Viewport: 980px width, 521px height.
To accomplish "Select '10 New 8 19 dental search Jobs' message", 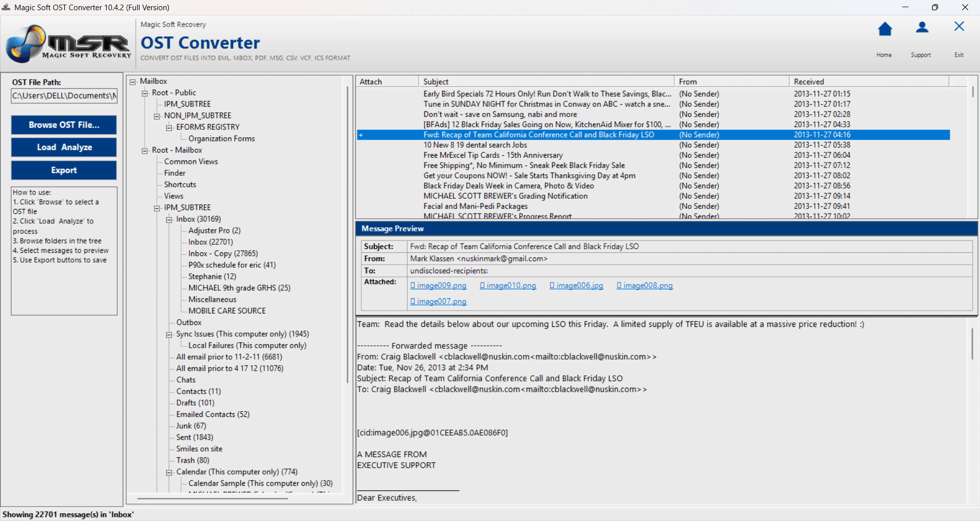I will [653, 145].
